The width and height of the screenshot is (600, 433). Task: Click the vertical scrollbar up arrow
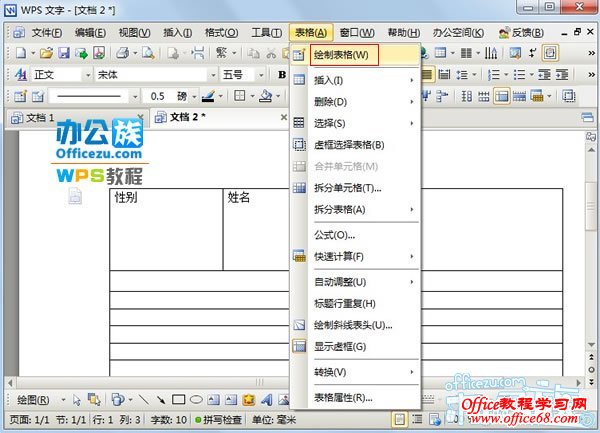[x=591, y=150]
